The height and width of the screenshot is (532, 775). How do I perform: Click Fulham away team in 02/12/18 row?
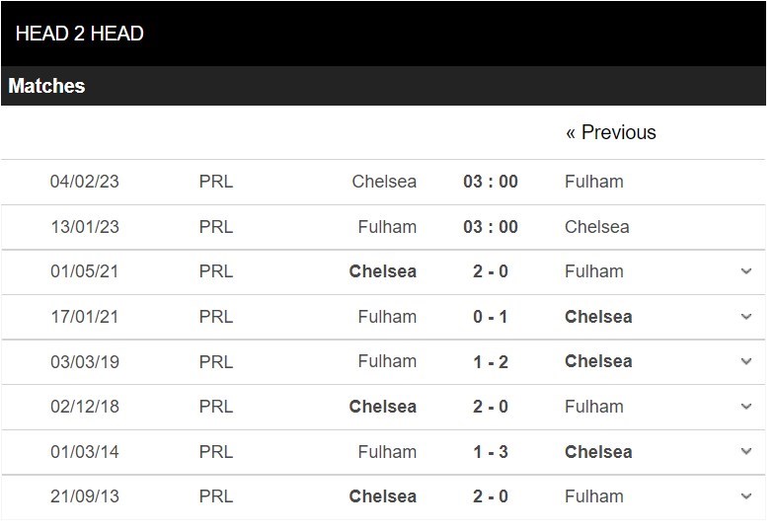tap(594, 407)
